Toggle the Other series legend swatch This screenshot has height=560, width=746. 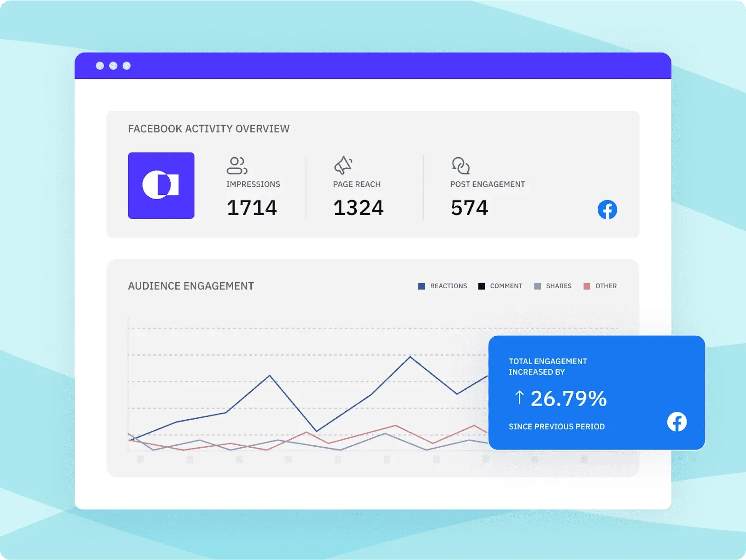pos(587,286)
